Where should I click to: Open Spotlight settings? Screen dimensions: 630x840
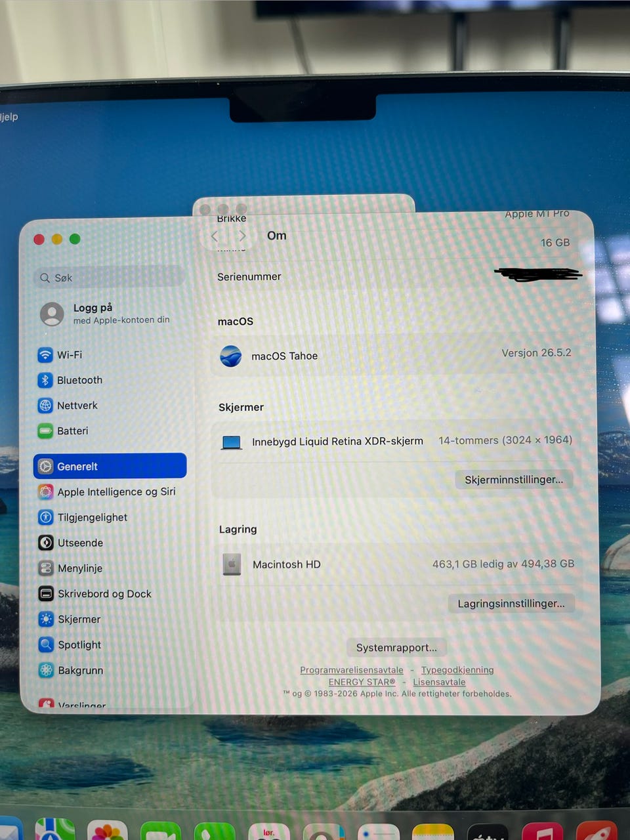click(70, 645)
